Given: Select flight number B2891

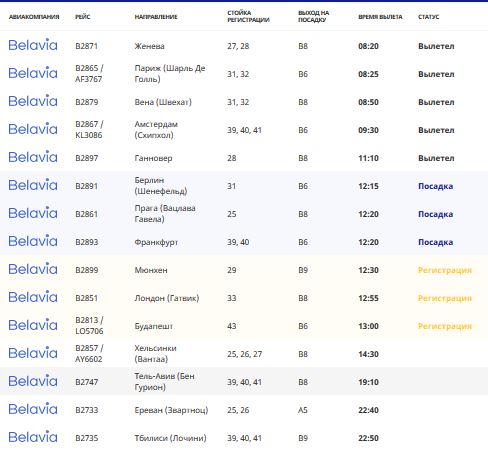Looking at the screenshot, I should (86, 186).
